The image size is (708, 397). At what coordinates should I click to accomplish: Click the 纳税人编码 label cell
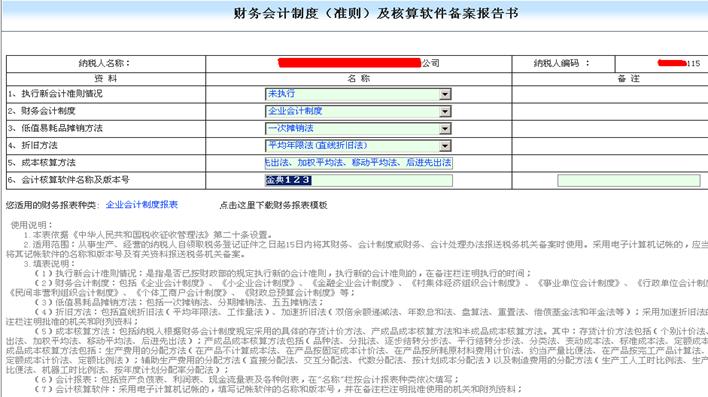tap(563, 63)
